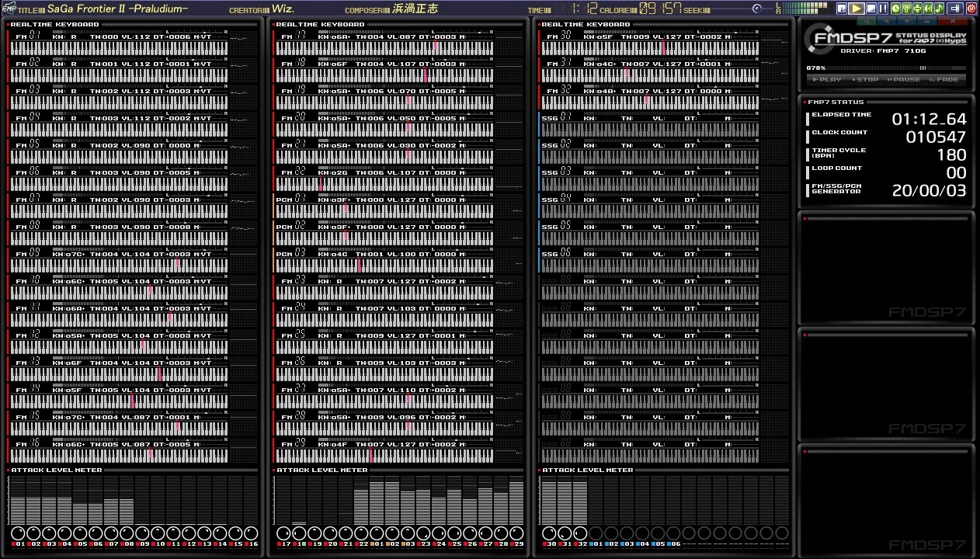Click PLAY in the FMDSP7 status panel
The width and height of the screenshot is (980, 559).
(x=826, y=79)
